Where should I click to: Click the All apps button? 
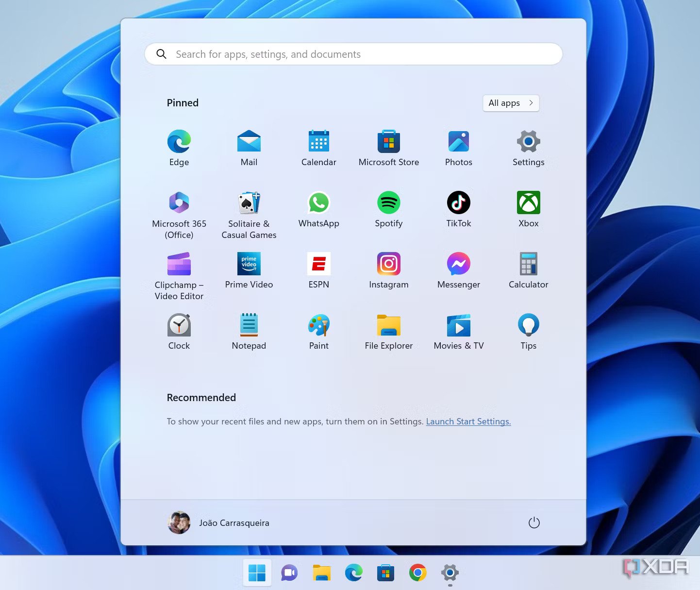coord(511,103)
